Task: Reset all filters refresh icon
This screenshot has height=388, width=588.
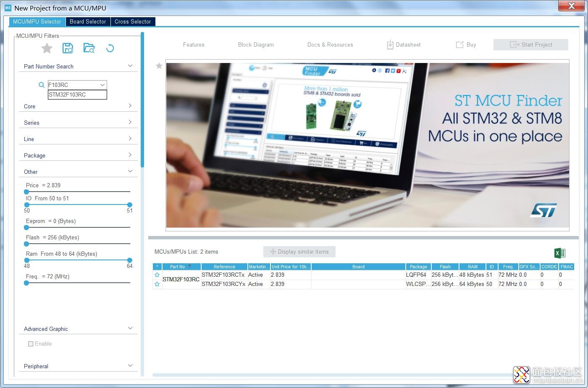Action: 110,48
